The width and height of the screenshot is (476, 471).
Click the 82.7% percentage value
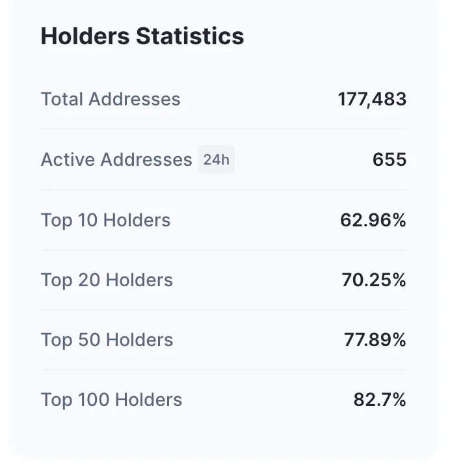tap(380, 399)
